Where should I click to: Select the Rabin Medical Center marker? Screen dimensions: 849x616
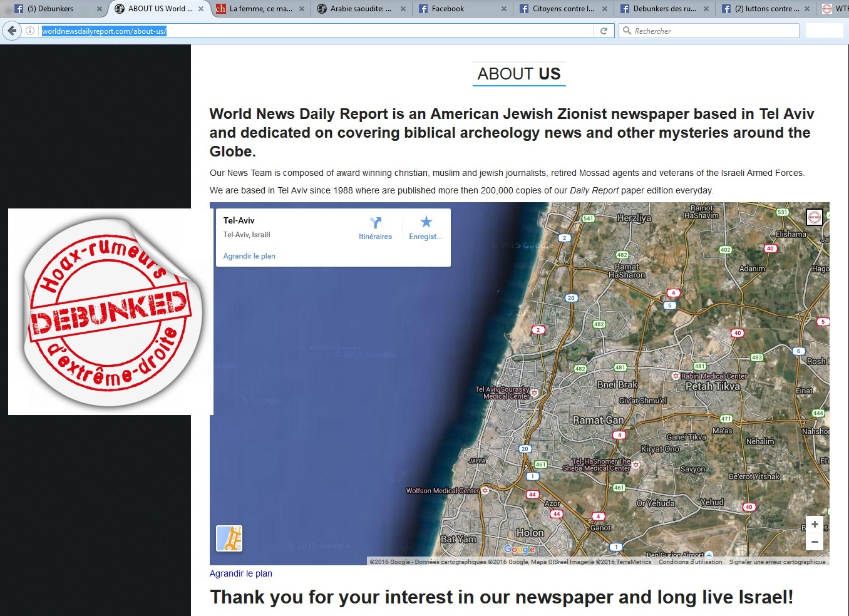(x=676, y=376)
